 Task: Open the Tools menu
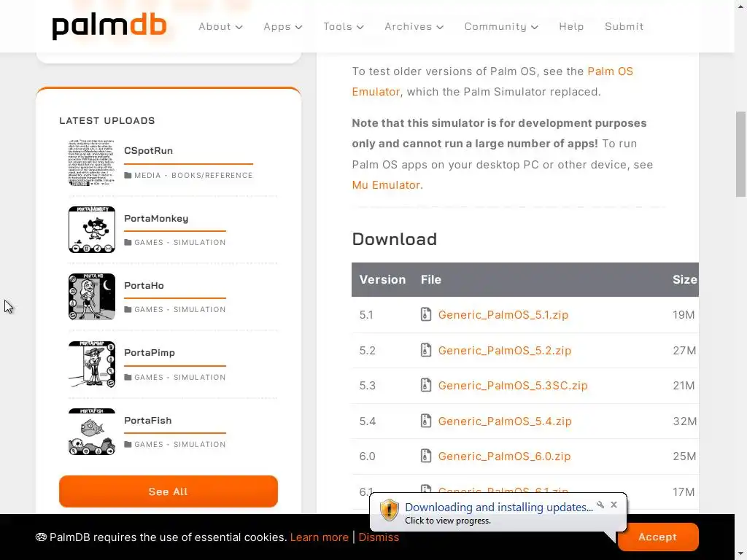point(344,27)
